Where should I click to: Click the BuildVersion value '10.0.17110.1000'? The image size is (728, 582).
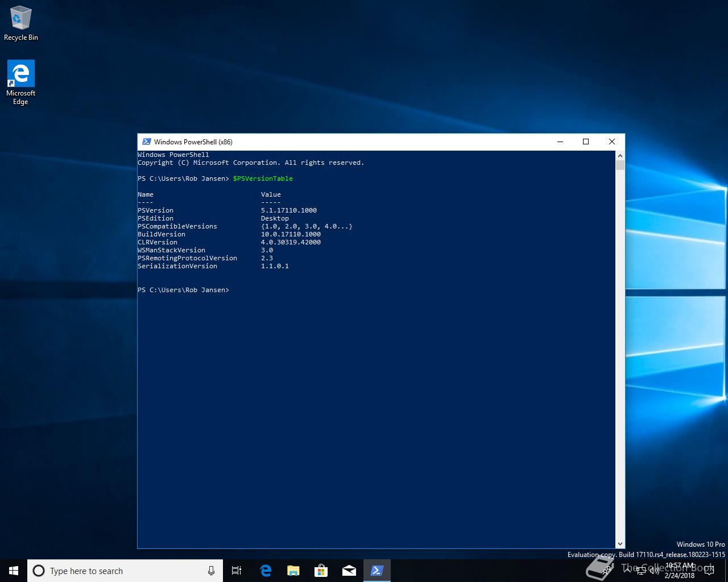click(291, 234)
